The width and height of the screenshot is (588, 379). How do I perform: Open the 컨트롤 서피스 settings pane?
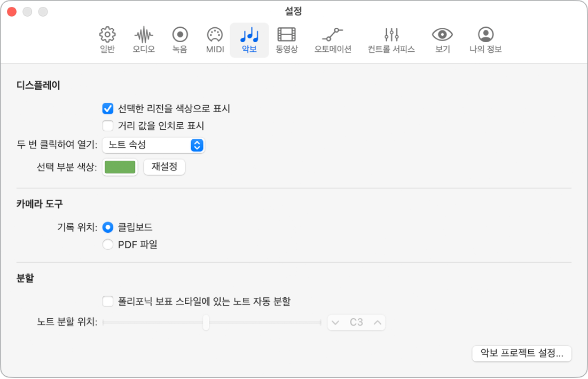point(390,40)
